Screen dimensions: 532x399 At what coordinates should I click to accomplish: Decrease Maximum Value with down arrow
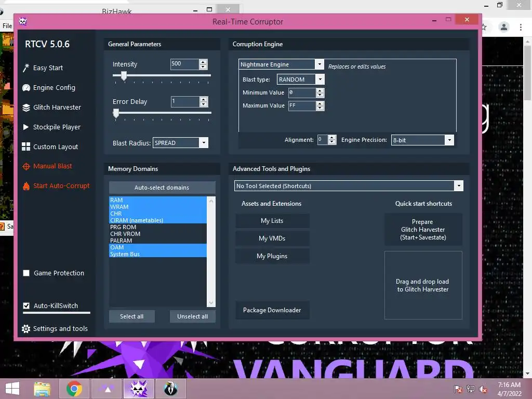320,108
